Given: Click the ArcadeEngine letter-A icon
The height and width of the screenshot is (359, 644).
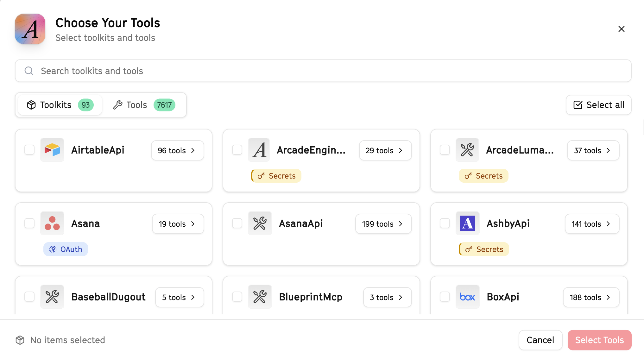Looking at the screenshot, I should click(259, 150).
